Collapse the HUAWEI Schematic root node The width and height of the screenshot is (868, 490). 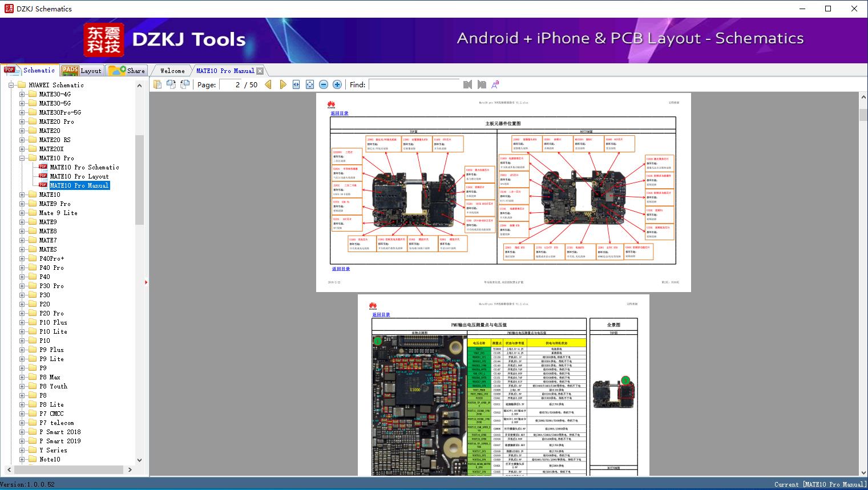pyautogui.click(x=11, y=85)
